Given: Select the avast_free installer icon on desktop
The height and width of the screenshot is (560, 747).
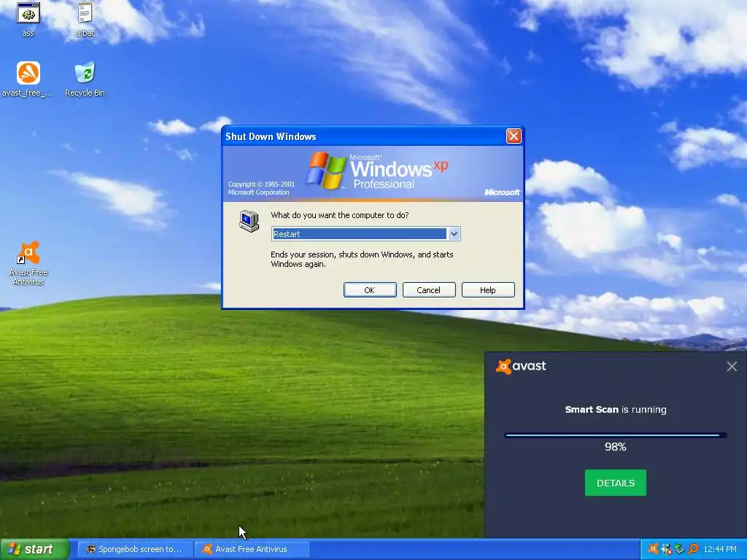Looking at the screenshot, I should click(28, 74).
